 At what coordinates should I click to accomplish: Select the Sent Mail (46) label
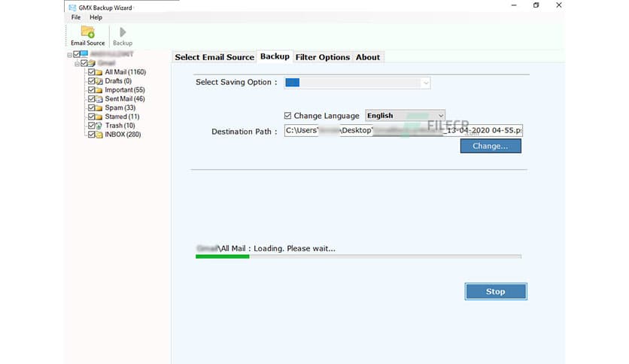point(125,99)
